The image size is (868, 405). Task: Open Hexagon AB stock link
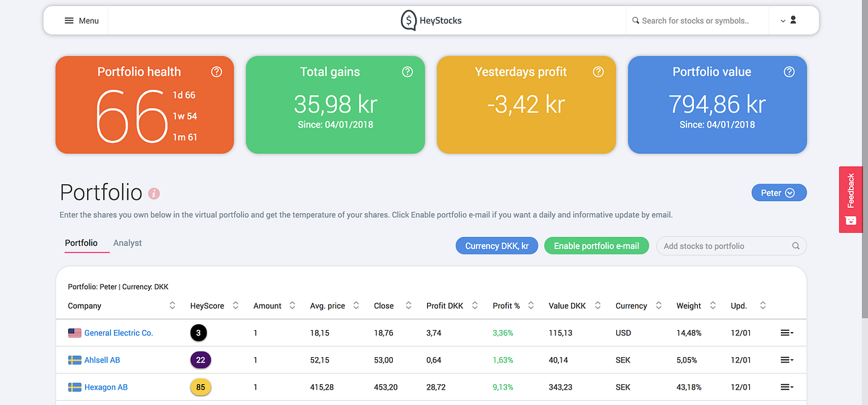tap(106, 387)
